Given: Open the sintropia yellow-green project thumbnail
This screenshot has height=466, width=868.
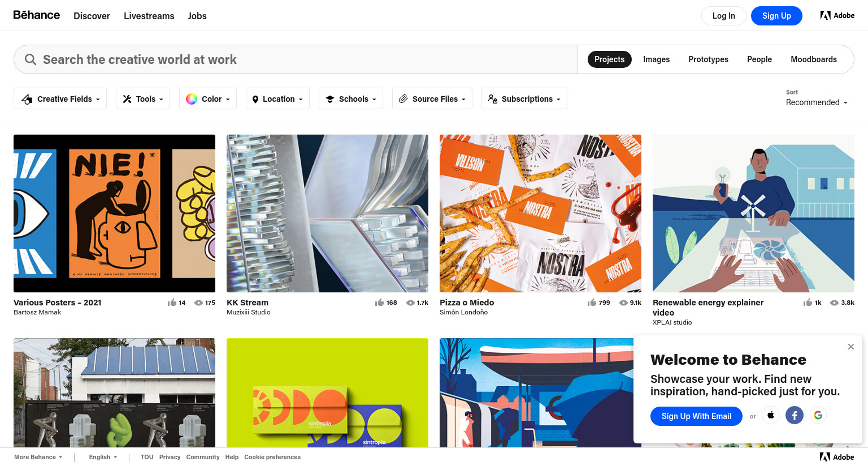Looking at the screenshot, I should [x=327, y=392].
